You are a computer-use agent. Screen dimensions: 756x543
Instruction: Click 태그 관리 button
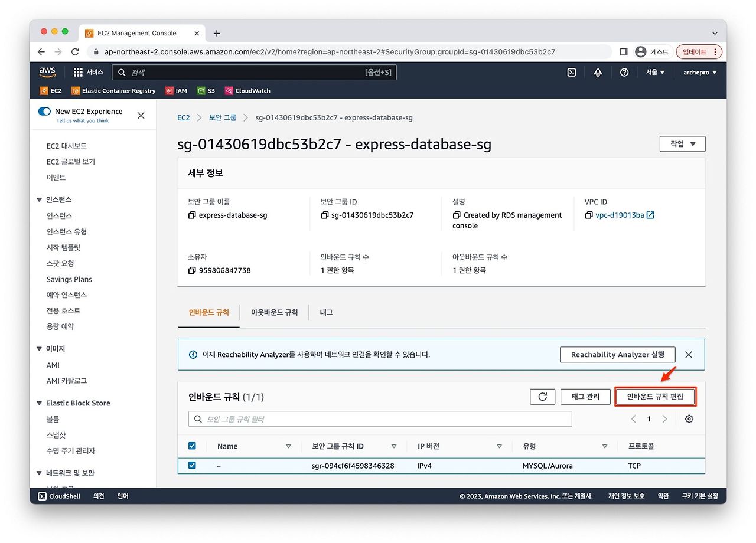click(x=585, y=397)
